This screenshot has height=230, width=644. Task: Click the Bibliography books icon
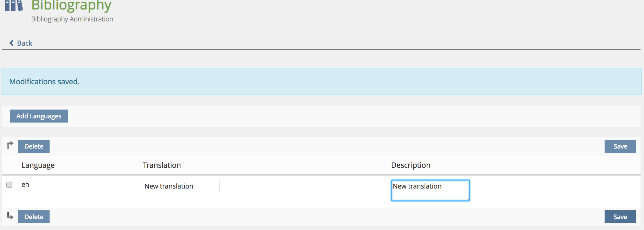coord(14,6)
